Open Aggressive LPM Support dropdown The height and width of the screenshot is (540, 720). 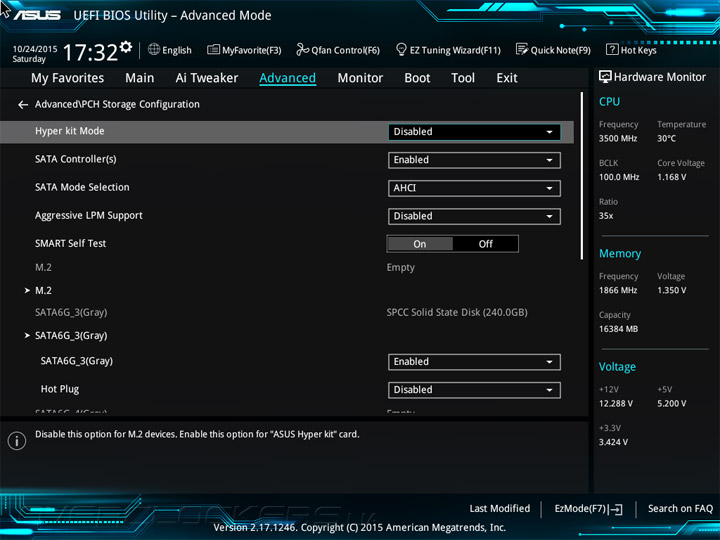[474, 216]
